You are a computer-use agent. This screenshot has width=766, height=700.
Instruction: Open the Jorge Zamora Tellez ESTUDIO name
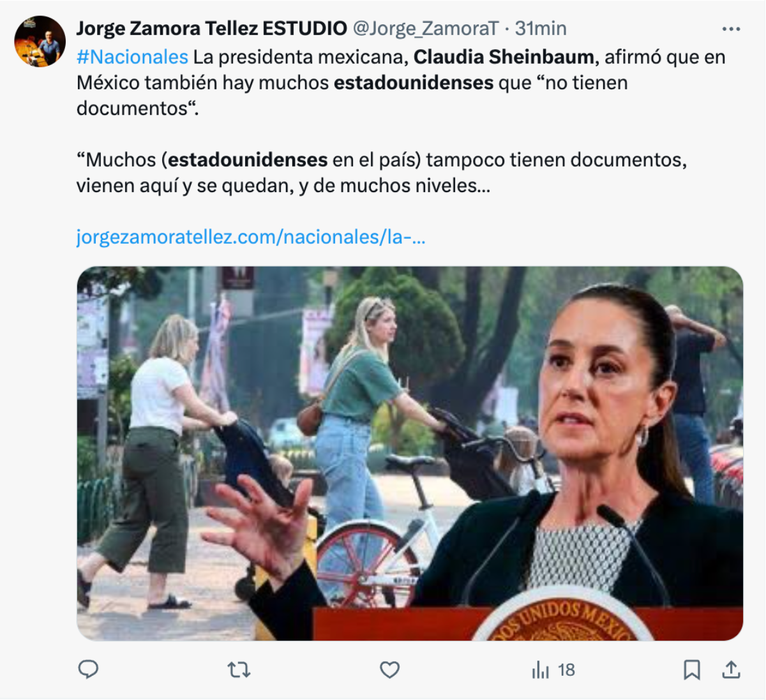212,28
